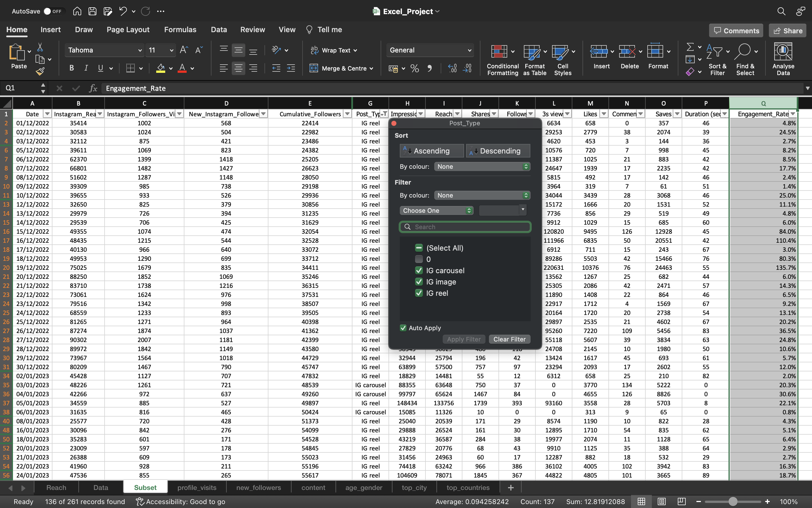The height and width of the screenshot is (508, 812).
Task: Toggle Bold formatting
Action: tap(71, 68)
